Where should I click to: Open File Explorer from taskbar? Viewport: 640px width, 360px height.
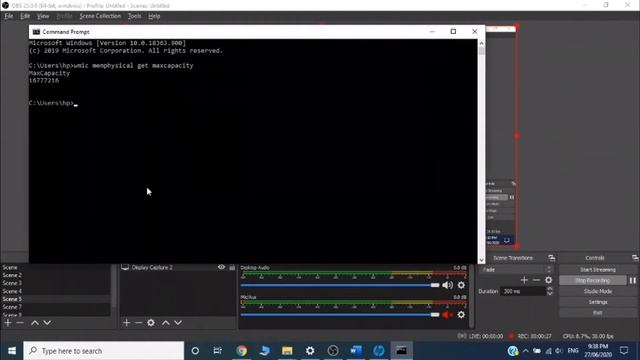[287, 351]
